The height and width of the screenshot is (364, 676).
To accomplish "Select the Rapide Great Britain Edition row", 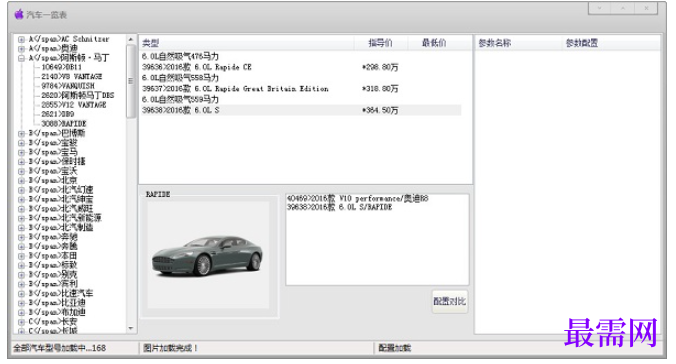I will (x=301, y=89).
